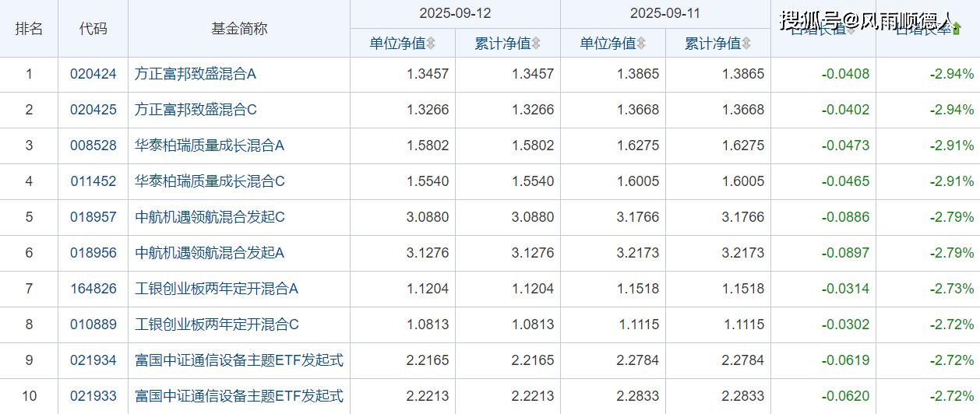
Task: Click the 2025-09-11 date header
Action: [665, 13]
